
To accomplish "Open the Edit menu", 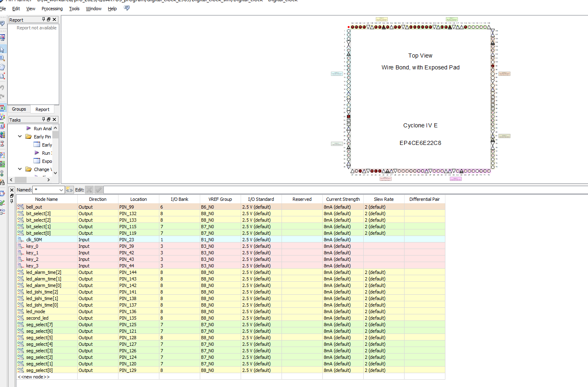I will click(16, 9).
